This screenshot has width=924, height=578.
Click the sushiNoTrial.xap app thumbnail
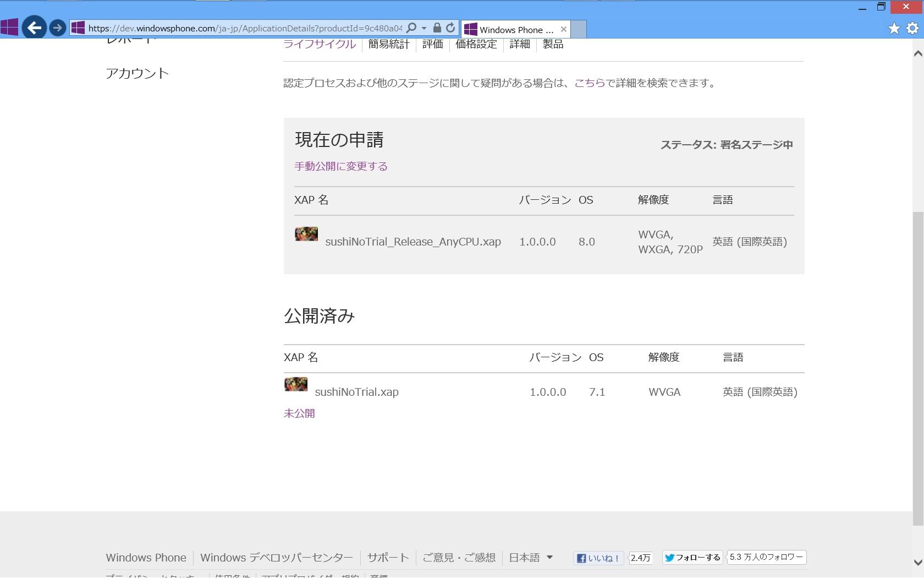pos(296,384)
